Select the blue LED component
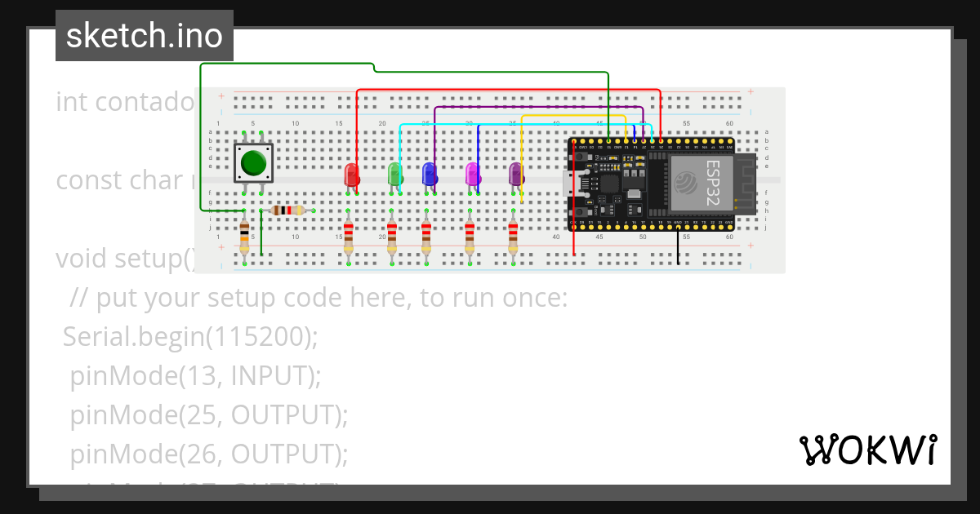 pyautogui.click(x=430, y=174)
